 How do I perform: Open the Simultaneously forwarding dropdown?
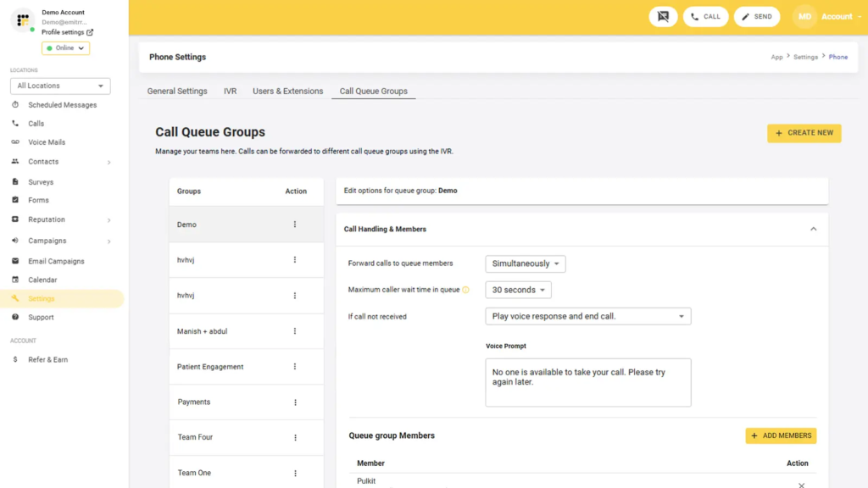(525, 263)
